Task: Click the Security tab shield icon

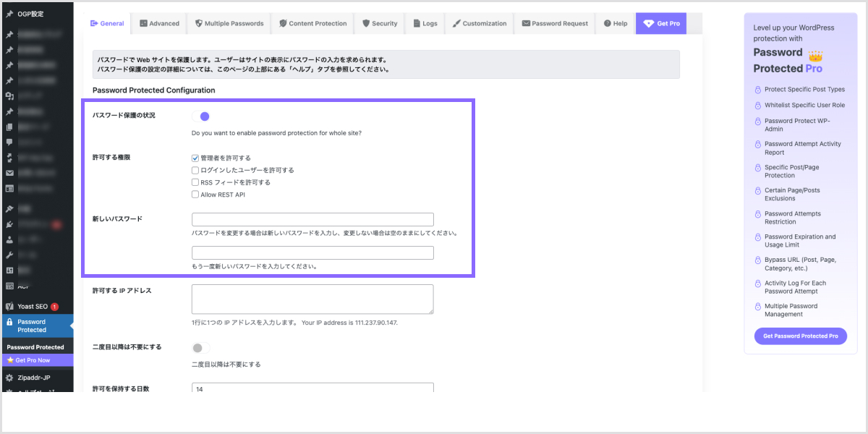Action: coord(365,23)
